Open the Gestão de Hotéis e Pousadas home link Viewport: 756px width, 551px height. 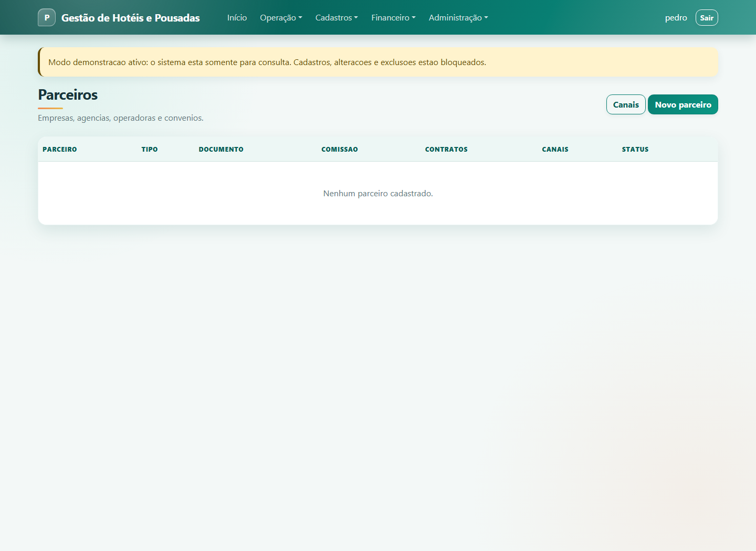click(130, 18)
